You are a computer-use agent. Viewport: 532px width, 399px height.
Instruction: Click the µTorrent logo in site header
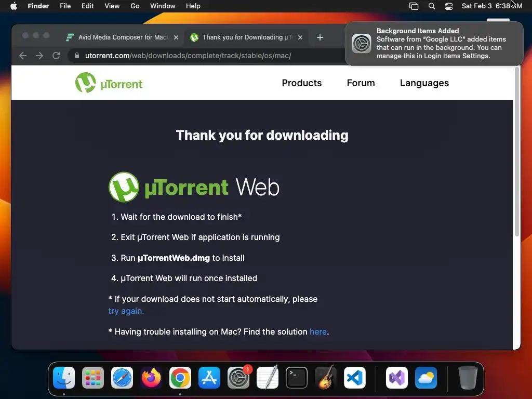tap(109, 83)
